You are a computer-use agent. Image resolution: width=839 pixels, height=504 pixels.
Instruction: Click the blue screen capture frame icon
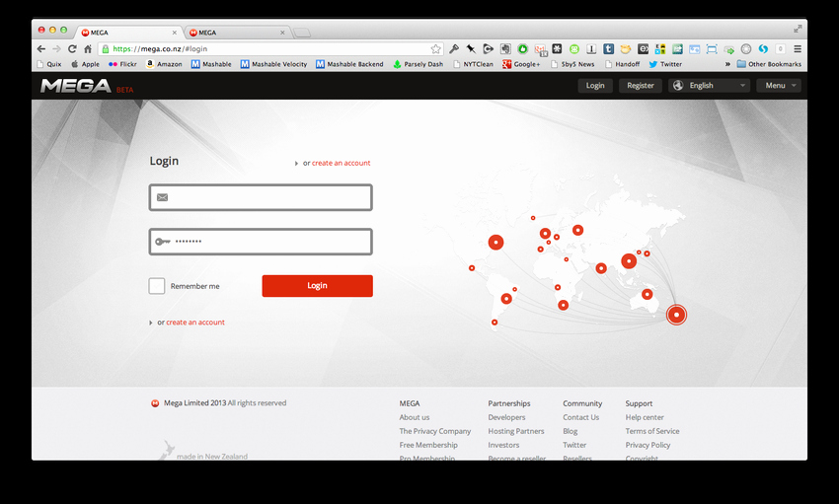coord(712,49)
